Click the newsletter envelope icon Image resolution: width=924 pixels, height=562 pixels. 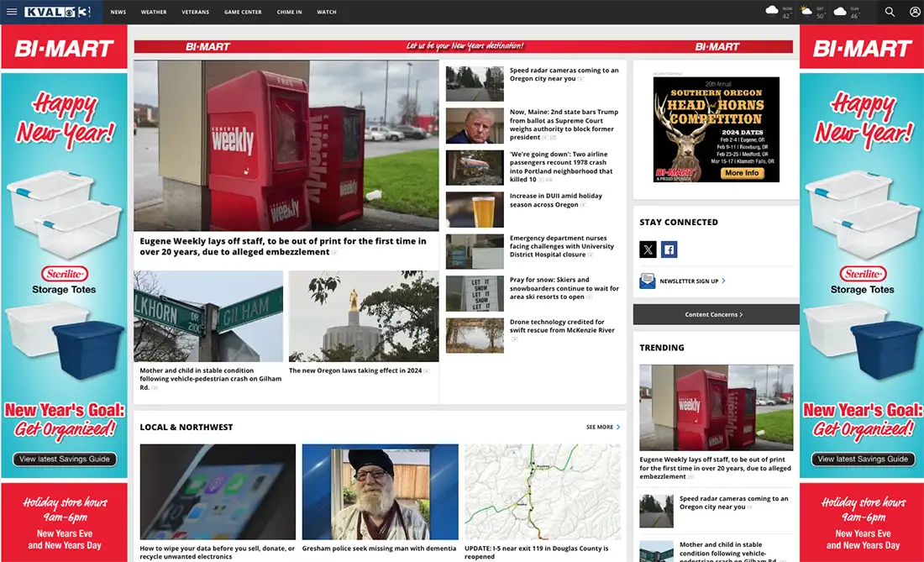coord(647,281)
